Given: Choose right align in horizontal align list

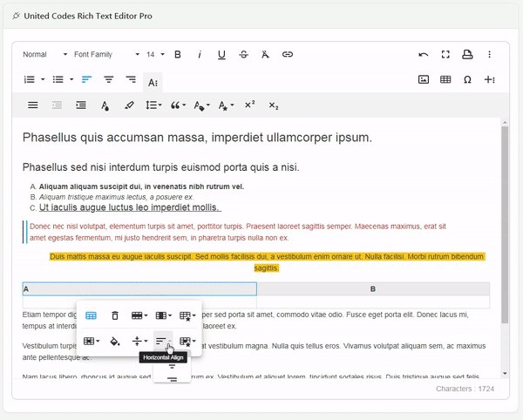Looking at the screenshot, I should click(x=172, y=379).
